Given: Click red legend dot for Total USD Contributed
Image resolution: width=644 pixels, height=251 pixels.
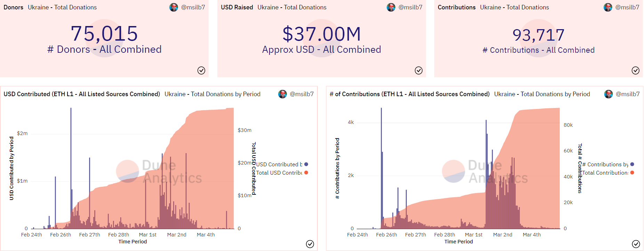Looking at the screenshot, I should pyautogui.click(x=306, y=173).
